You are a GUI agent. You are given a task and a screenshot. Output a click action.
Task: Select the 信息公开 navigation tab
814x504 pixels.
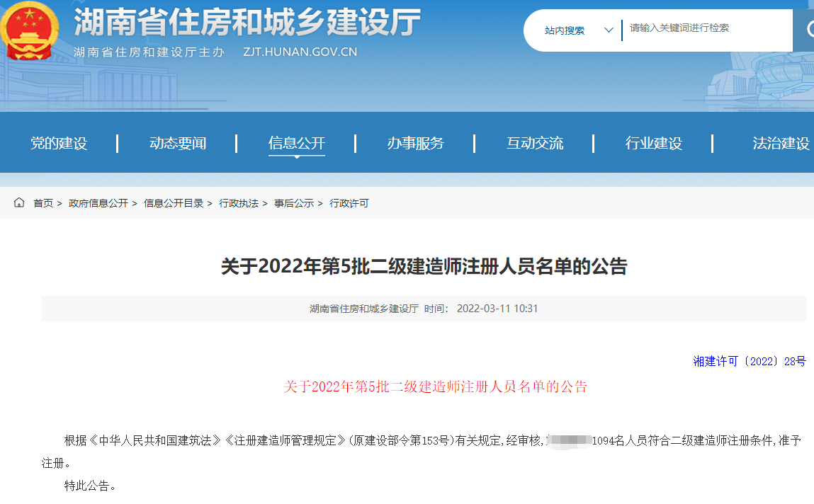pyautogui.click(x=297, y=142)
